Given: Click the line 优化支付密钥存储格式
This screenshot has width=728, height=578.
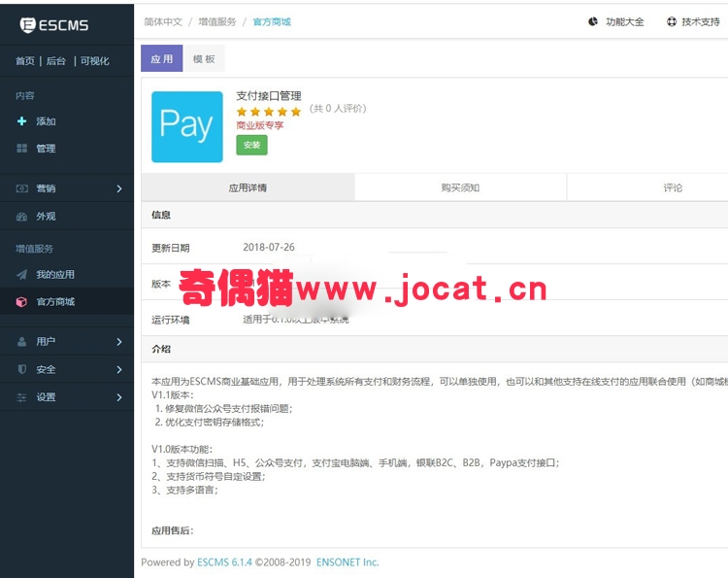Looking at the screenshot, I should 210,422.
